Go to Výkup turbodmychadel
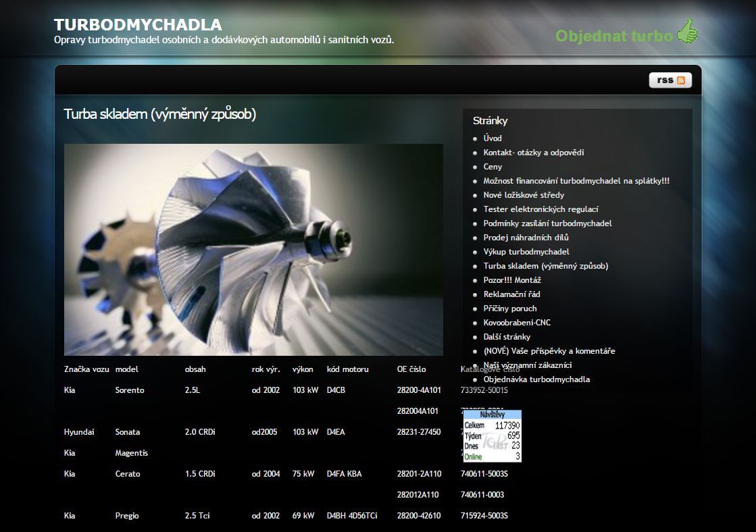The width and height of the screenshot is (756, 532). [x=526, y=252]
